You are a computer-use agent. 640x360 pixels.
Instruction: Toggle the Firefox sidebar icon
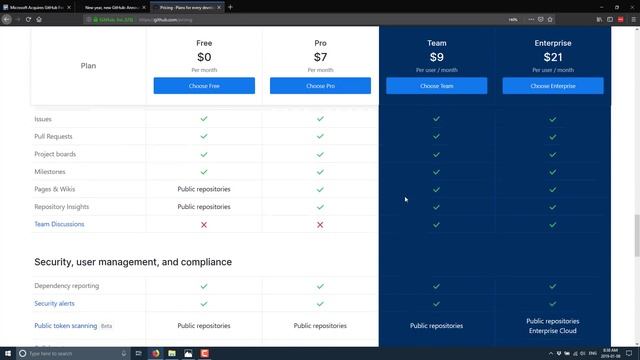tap(610, 19)
